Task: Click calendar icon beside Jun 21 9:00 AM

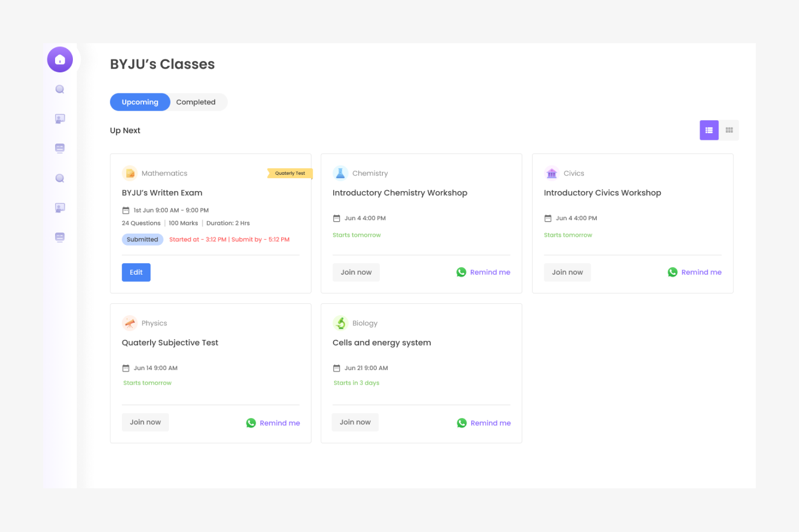Action: tap(336, 368)
